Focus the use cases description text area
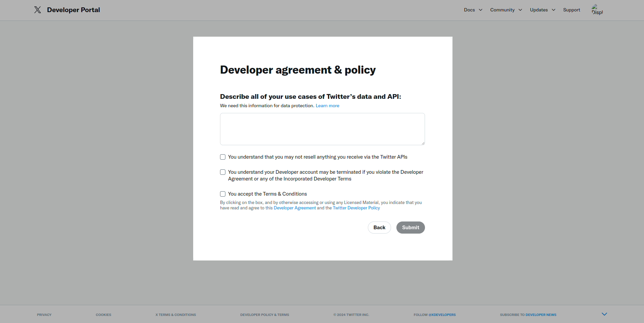Viewport: 644px width, 323px height. (323, 129)
